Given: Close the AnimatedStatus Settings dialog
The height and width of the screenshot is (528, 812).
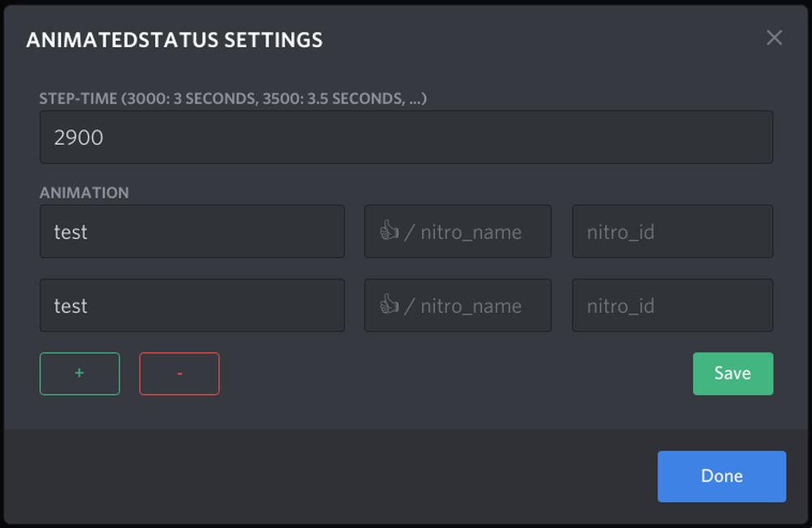Looking at the screenshot, I should click(x=774, y=38).
